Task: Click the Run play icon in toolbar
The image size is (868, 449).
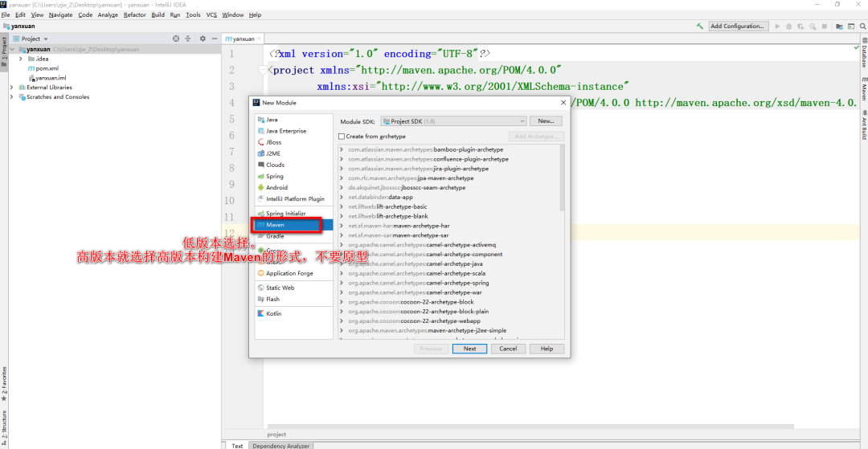Action: tap(777, 26)
